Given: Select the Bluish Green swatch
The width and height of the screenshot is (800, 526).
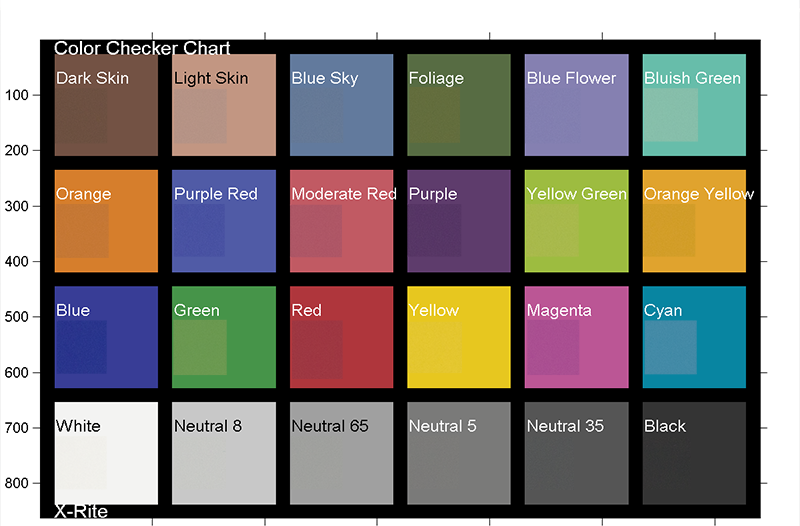Looking at the screenshot, I should tap(694, 105).
